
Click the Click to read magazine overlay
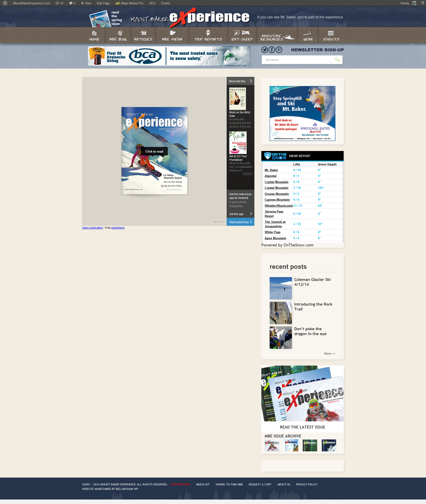tap(154, 151)
